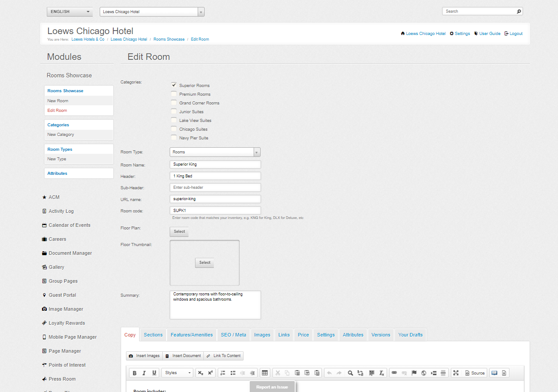Open the Room Type dropdown
Image resolution: width=558 pixels, height=392 pixels.
pyautogui.click(x=215, y=152)
